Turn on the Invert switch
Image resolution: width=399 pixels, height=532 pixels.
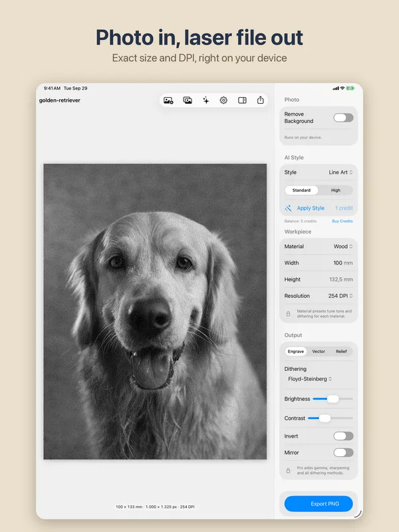[343, 436]
